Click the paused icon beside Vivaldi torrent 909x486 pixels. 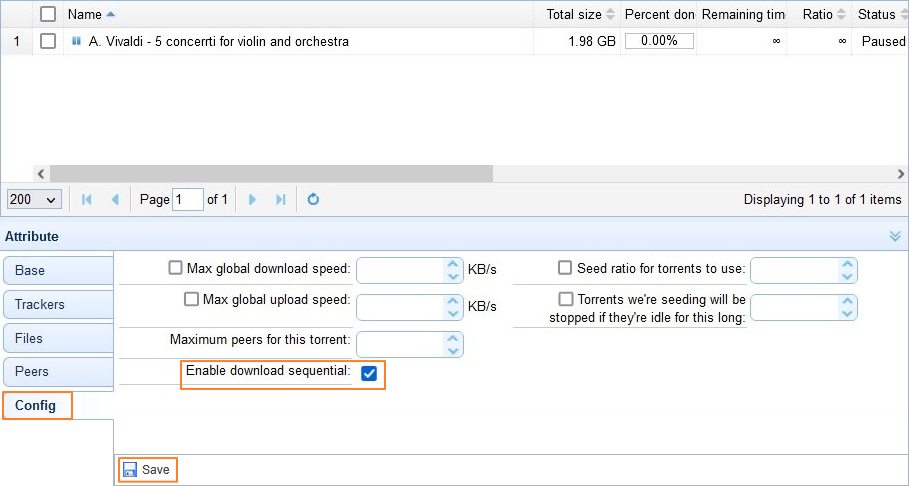(x=77, y=42)
